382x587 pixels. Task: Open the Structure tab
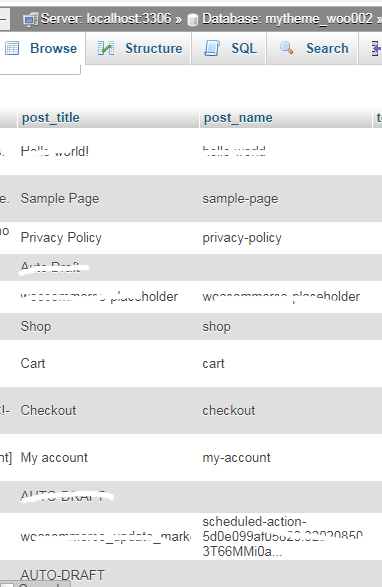pyautogui.click(x=139, y=48)
